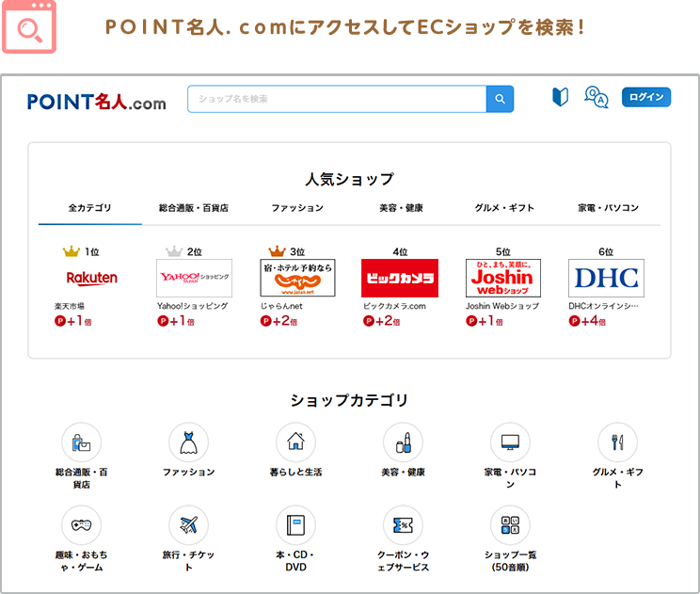Click the pink browser search icon in header
Screen dimensions: 700x594
(x=29, y=26)
